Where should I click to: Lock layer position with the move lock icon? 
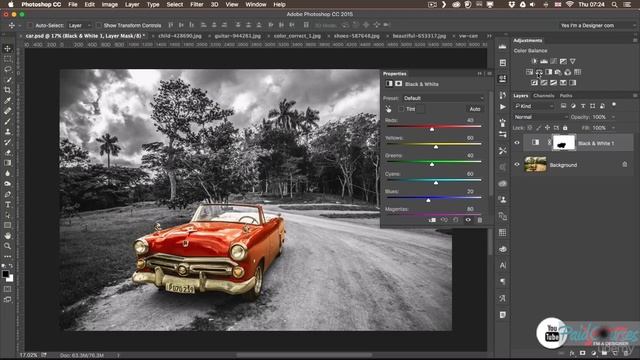(547, 128)
